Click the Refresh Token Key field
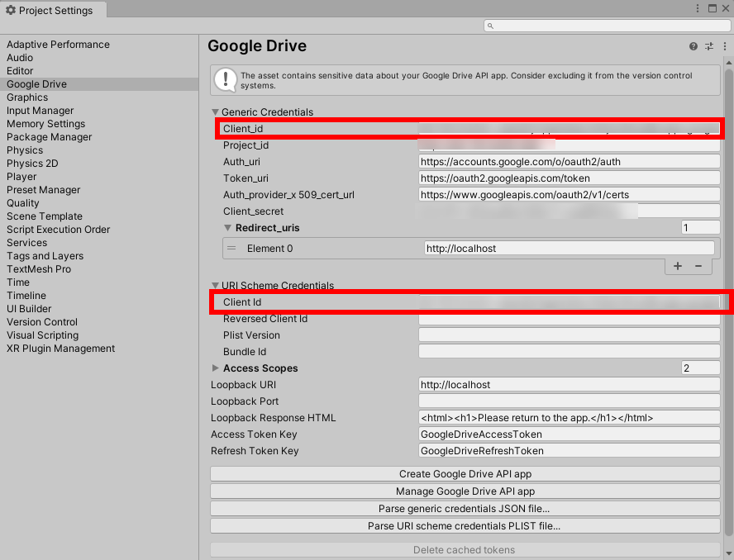 (x=570, y=451)
